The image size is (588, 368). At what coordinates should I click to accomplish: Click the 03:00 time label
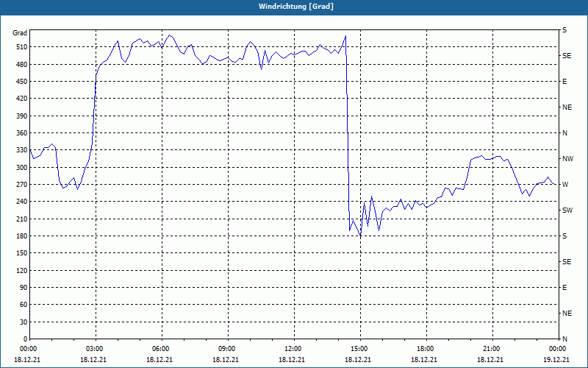point(93,349)
